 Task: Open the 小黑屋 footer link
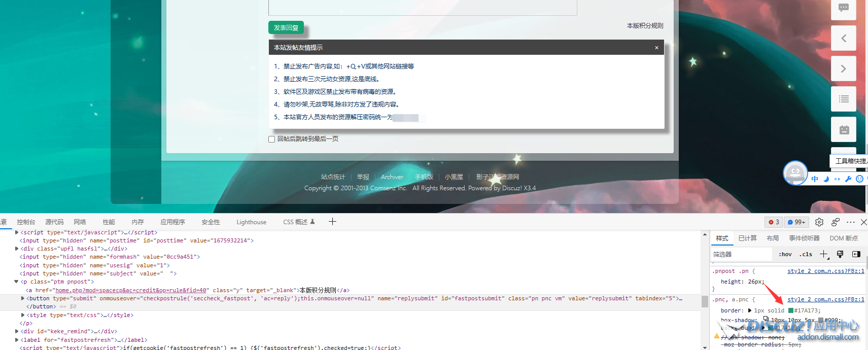[x=454, y=177]
